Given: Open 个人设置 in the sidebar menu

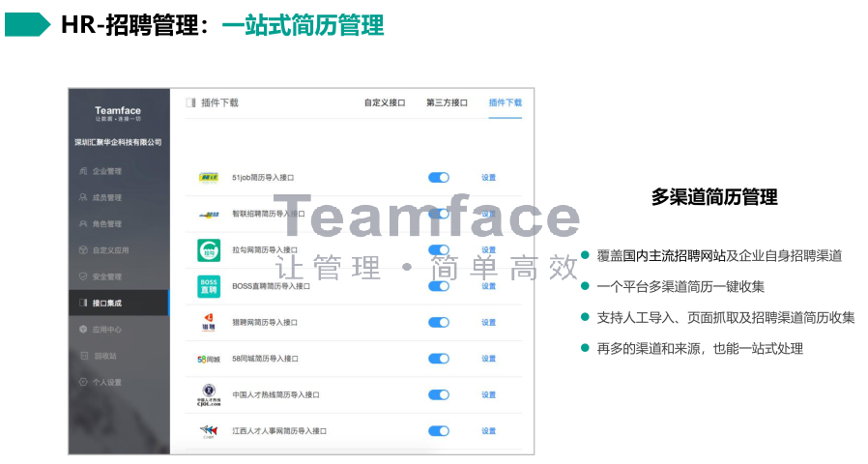Looking at the screenshot, I should click(107, 382).
